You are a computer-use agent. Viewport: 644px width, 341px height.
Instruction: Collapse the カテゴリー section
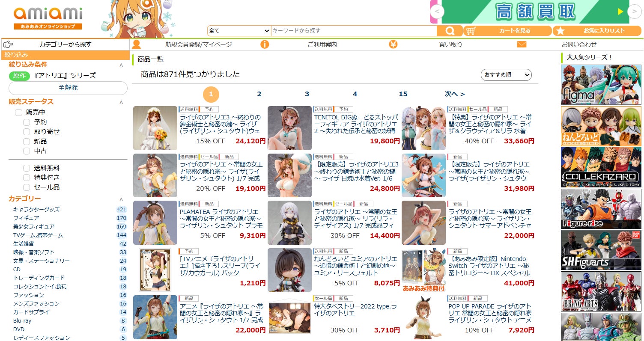click(x=121, y=199)
